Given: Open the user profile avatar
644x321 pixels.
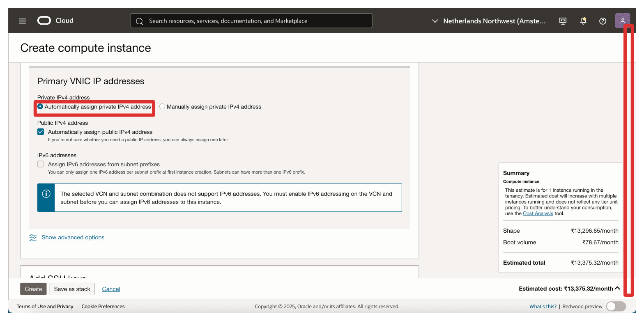Looking at the screenshot, I should [x=622, y=21].
